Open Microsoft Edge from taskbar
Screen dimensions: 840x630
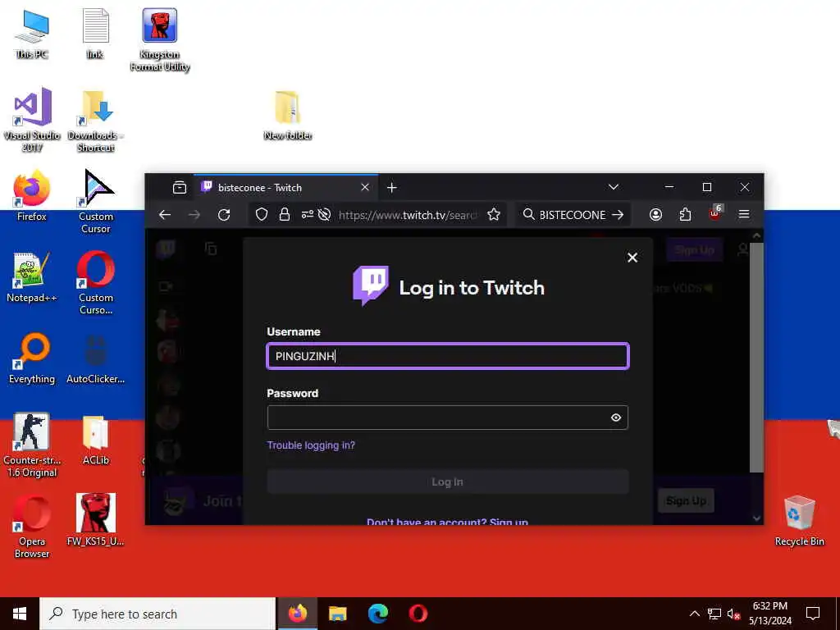click(x=377, y=614)
